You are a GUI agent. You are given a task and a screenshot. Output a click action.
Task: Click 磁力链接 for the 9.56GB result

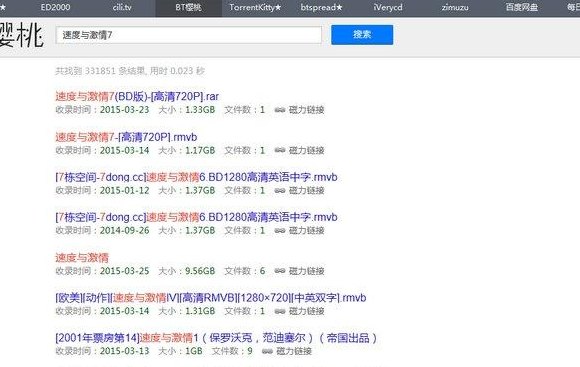(306, 271)
